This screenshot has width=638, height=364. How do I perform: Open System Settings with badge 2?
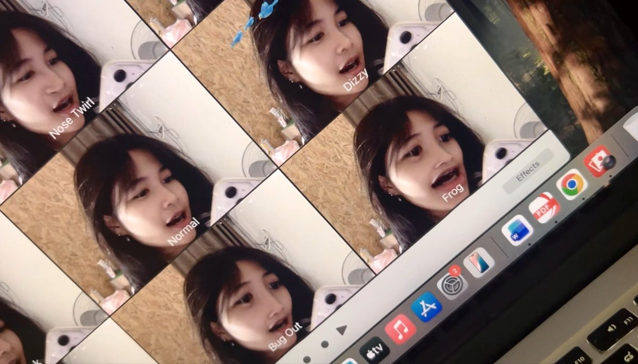[452, 284]
